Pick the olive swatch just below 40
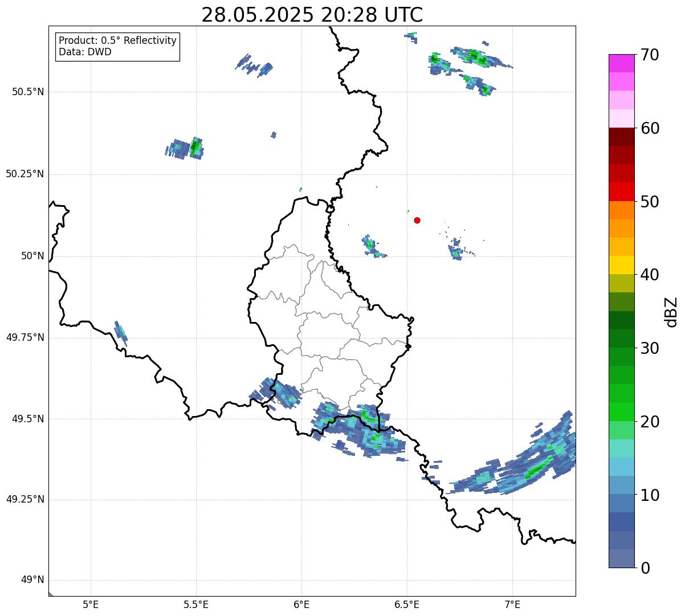Screen dimensions: 685x616 pos(621,283)
